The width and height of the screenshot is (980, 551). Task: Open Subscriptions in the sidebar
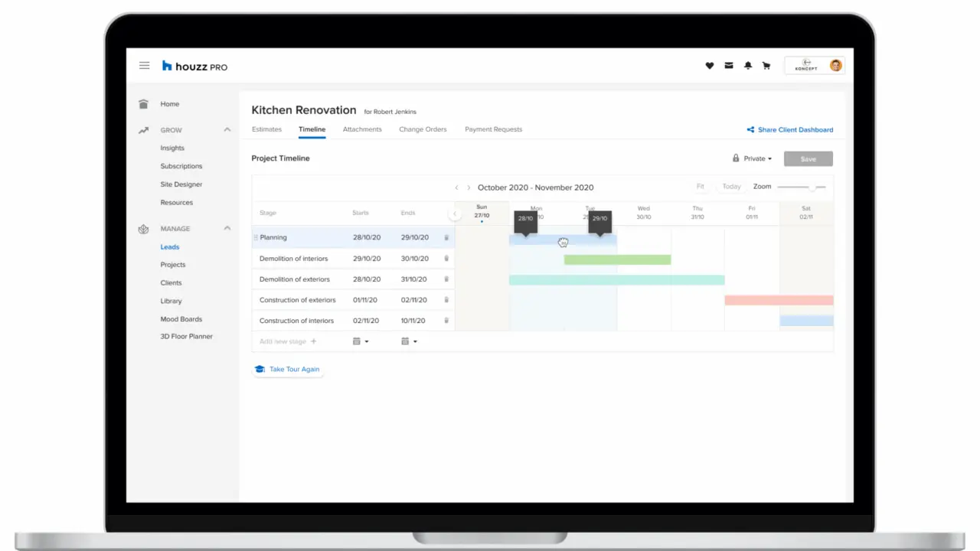pos(181,166)
